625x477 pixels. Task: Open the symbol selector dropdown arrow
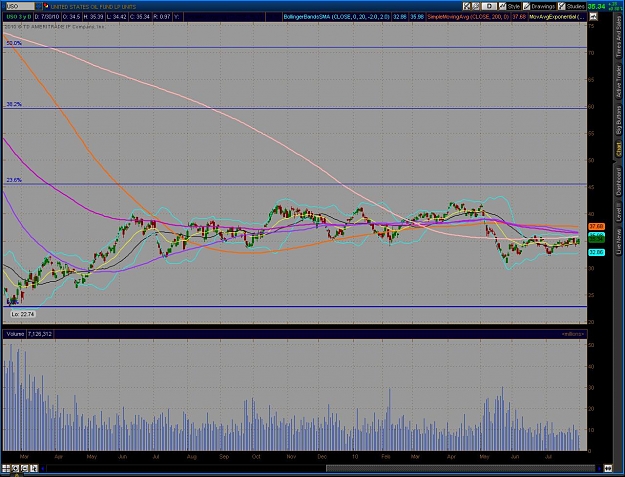point(38,6)
